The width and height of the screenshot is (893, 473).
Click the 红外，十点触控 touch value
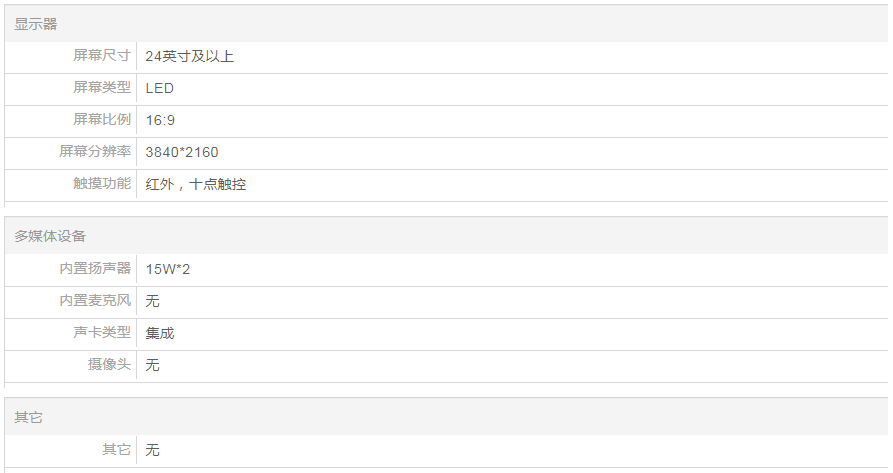196,184
